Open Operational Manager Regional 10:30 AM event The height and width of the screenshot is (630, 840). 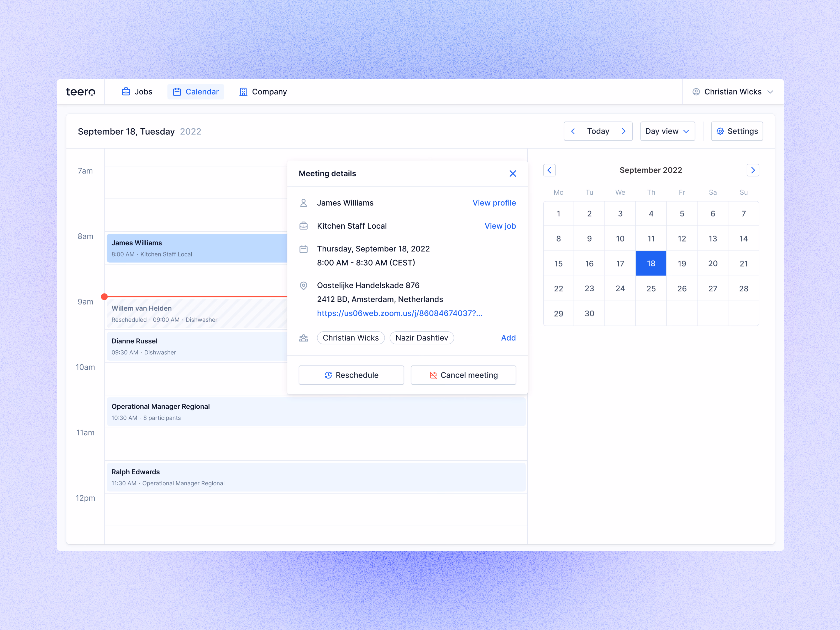[316, 412]
